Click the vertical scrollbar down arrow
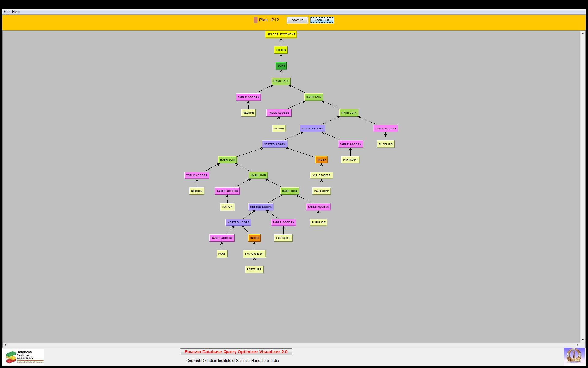This screenshot has width=588, height=368. [x=582, y=340]
